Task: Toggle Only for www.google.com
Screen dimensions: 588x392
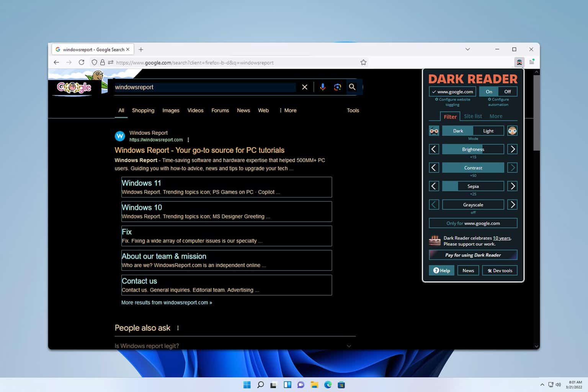Action: pyautogui.click(x=473, y=223)
